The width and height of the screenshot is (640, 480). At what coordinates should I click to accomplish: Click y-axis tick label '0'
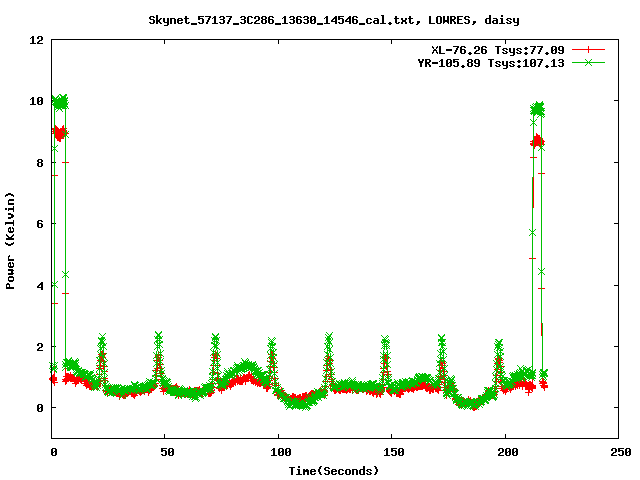click(40, 408)
